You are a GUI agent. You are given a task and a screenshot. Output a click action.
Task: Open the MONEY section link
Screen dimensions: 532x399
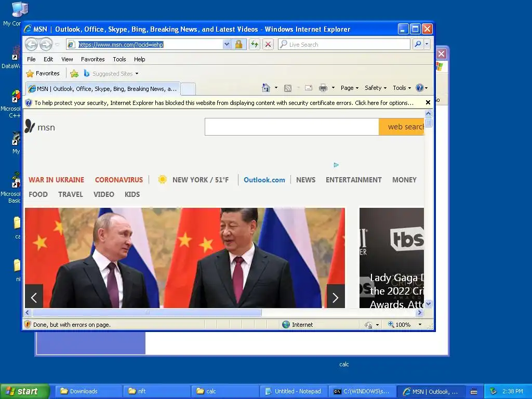point(404,180)
